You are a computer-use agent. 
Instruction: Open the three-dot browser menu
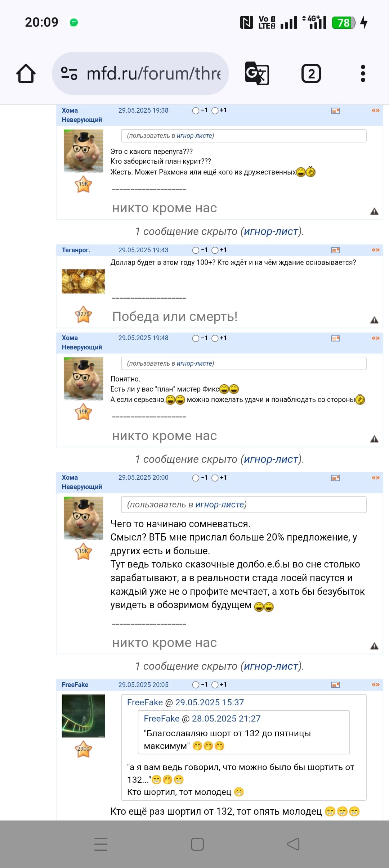(x=363, y=73)
